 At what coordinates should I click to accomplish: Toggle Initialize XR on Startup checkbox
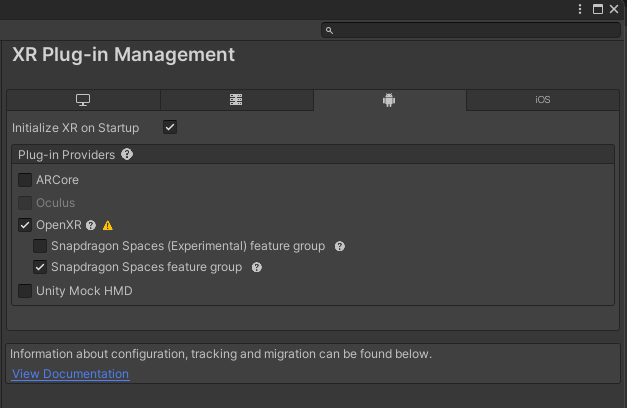170,128
